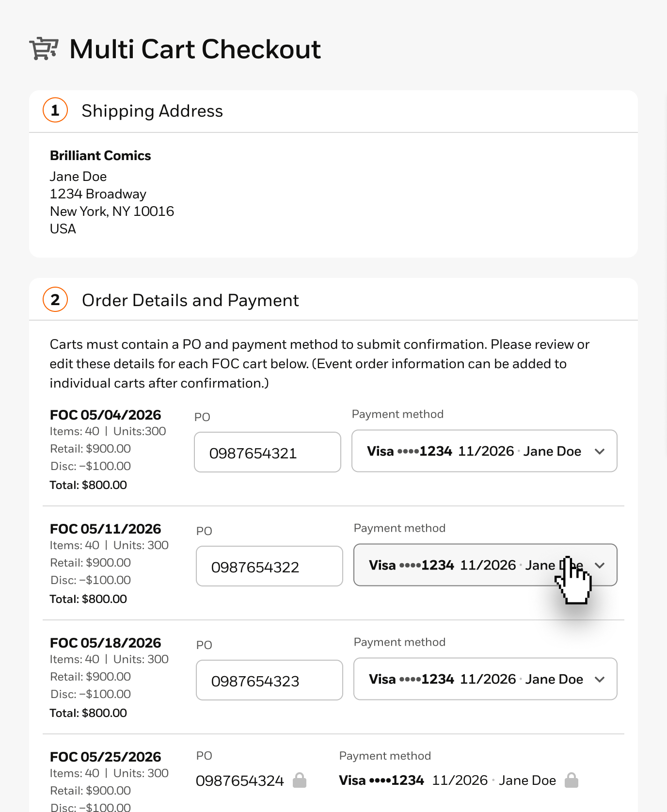This screenshot has width=667, height=812.
Task: Click lock icon beside locked Visa payment
Action: tap(572, 780)
